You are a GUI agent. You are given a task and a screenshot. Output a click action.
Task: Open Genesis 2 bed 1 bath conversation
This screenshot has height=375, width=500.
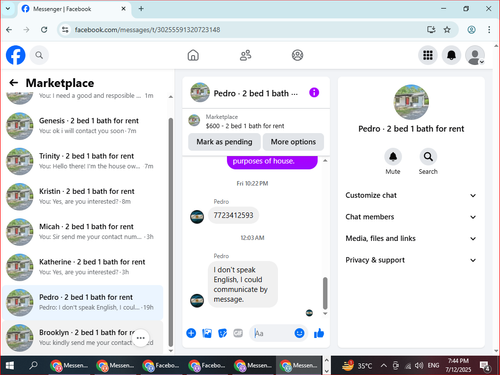(83, 126)
